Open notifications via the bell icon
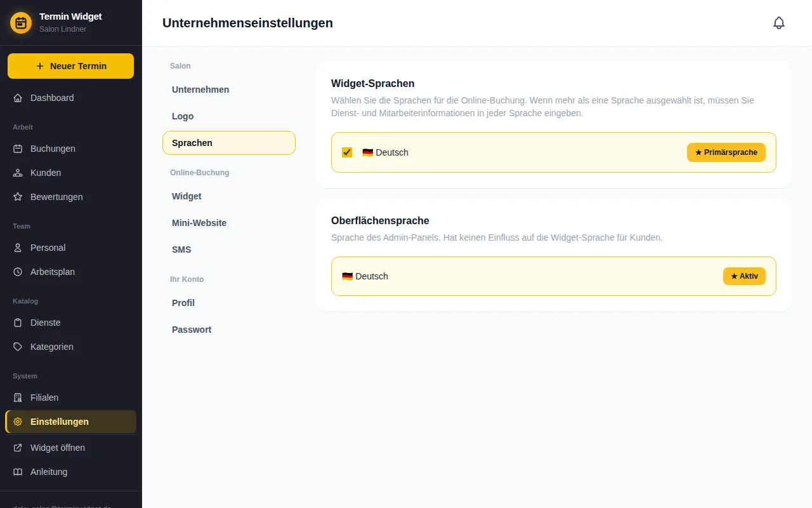This screenshot has width=812, height=508. pos(779,23)
